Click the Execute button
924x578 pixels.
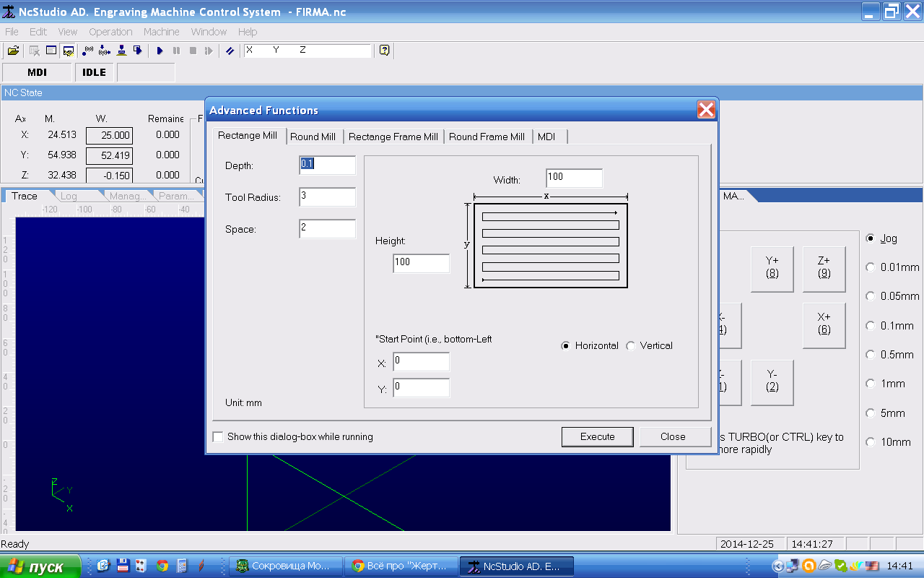coord(598,436)
